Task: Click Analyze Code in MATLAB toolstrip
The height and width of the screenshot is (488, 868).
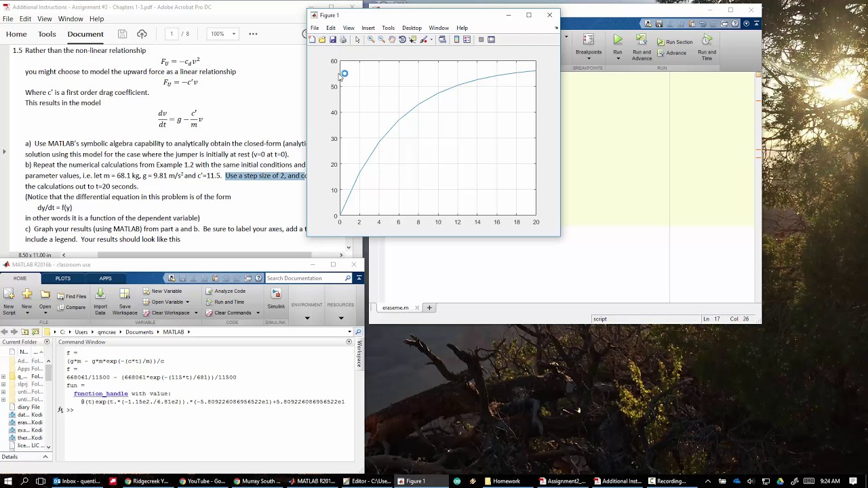Action: (225, 291)
